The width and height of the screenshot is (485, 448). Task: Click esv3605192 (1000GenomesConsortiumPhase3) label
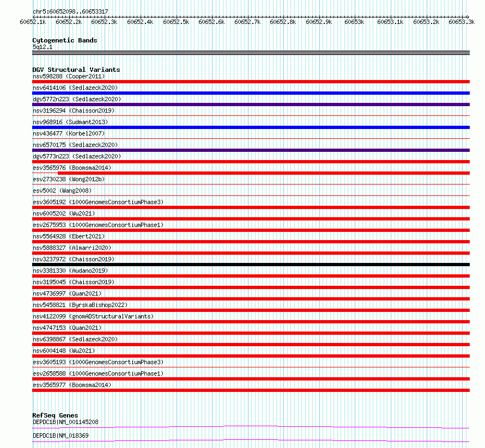tap(98, 202)
